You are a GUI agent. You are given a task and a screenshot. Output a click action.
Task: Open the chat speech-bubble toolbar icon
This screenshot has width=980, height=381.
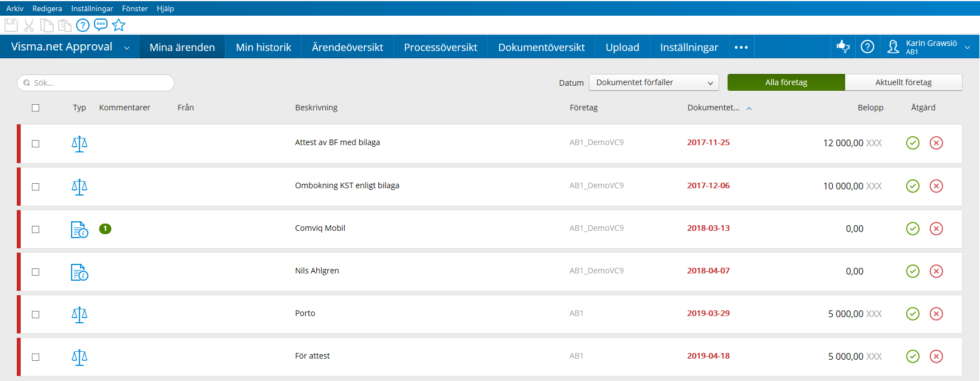pyautogui.click(x=101, y=25)
